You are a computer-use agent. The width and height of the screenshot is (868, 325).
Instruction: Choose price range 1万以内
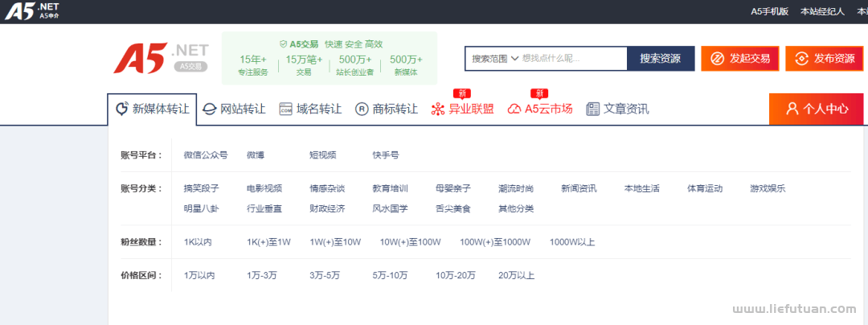pyautogui.click(x=199, y=275)
